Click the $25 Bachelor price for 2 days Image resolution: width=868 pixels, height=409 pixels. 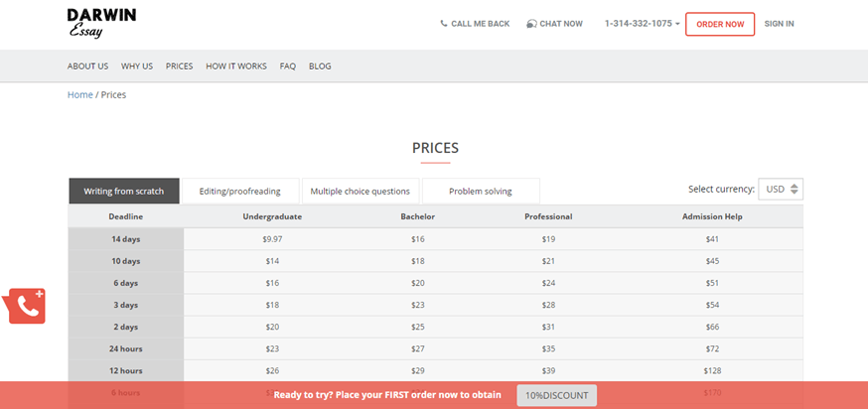[418, 327]
